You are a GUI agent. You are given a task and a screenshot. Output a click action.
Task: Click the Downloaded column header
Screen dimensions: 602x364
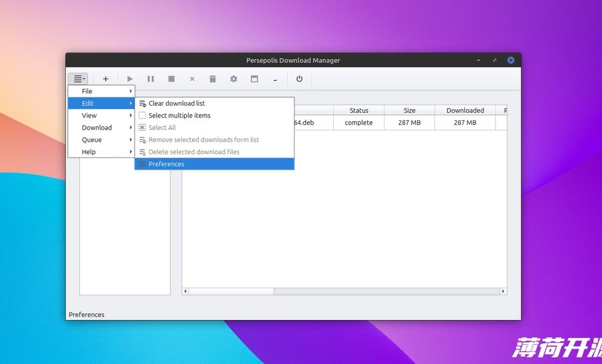click(466, 110)
